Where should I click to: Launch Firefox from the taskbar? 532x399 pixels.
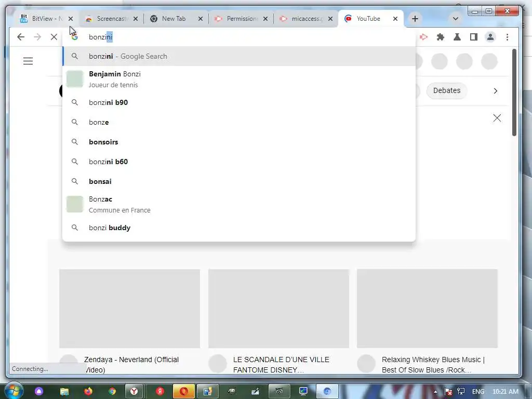[x=88, y=391]
